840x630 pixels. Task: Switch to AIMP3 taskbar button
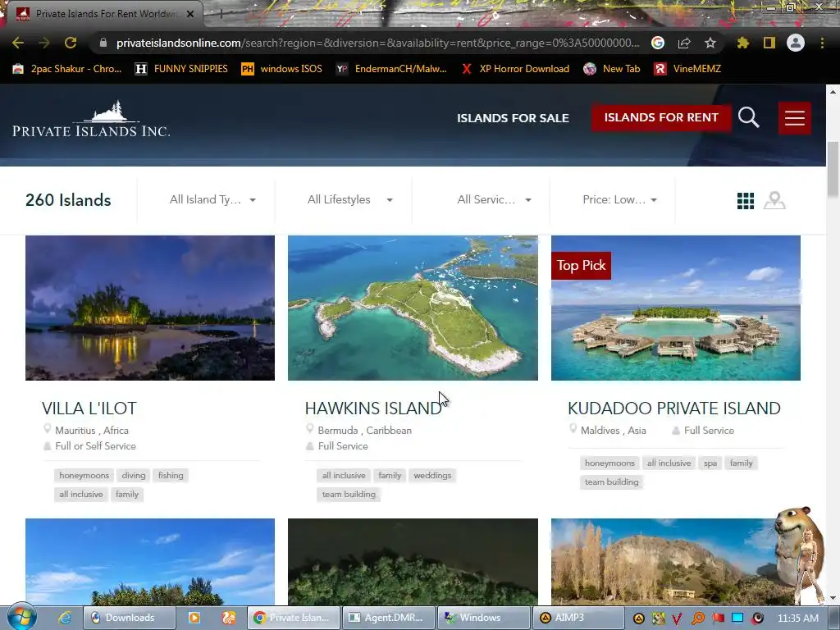[577, 618]
